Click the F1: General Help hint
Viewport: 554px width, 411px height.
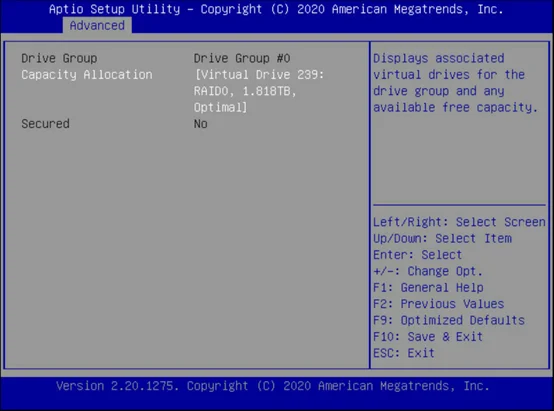tap(428, 287)
